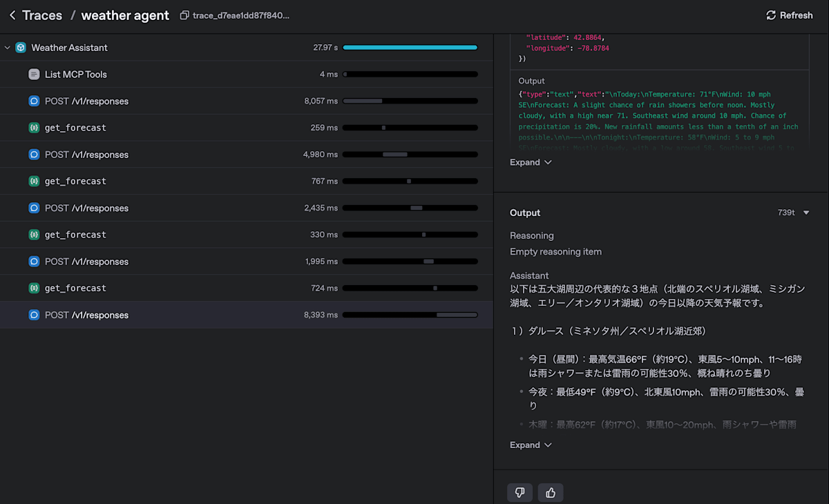829x504 pixels.
Task: Click the thumbs down feedback button
Action: 520,492
